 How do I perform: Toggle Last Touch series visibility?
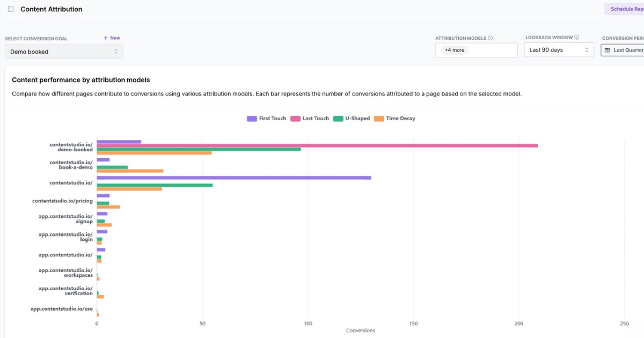(310, 118)
